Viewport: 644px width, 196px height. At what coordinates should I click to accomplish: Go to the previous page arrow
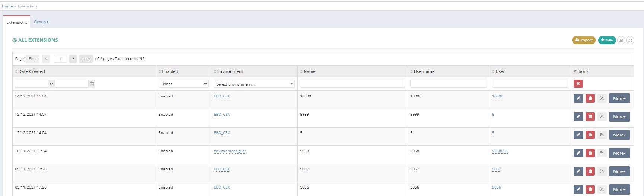pyautogui.click(x=46, y=59)
